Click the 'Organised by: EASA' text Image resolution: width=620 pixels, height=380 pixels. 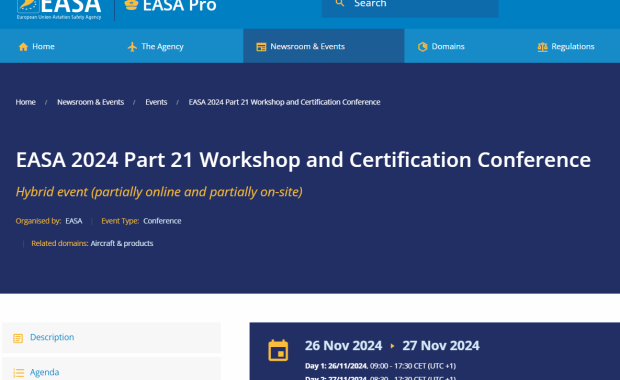tap(49, 221)
